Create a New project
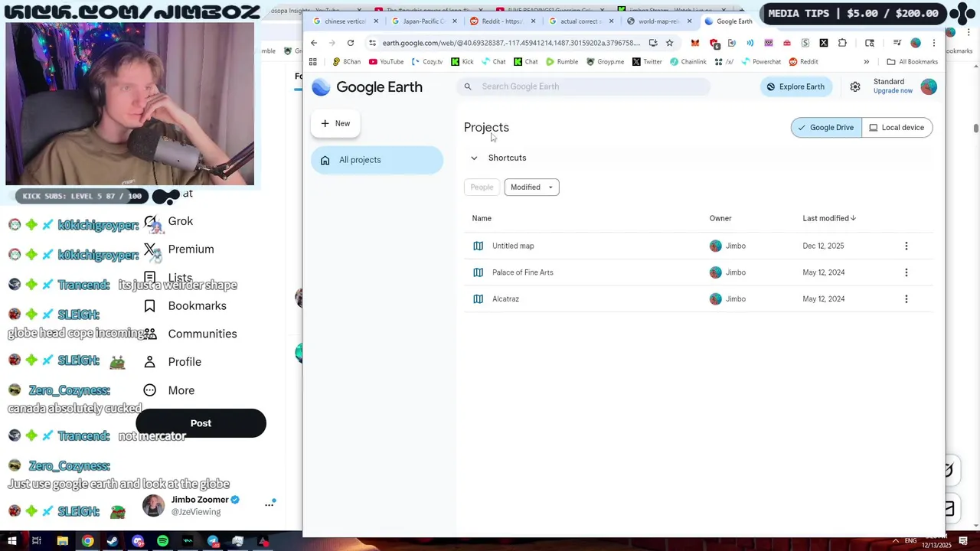 pyautogui.click(x=335, y=124)
